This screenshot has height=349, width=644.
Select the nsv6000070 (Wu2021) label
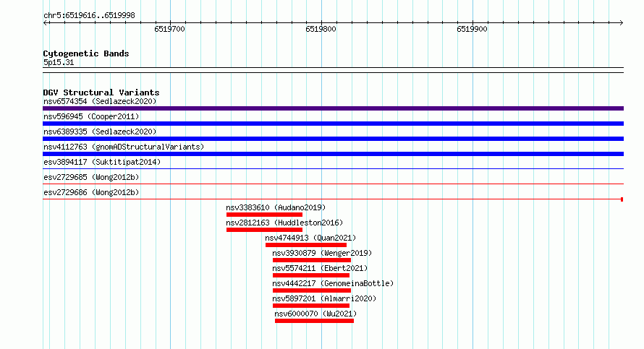[x=315, y=314]
